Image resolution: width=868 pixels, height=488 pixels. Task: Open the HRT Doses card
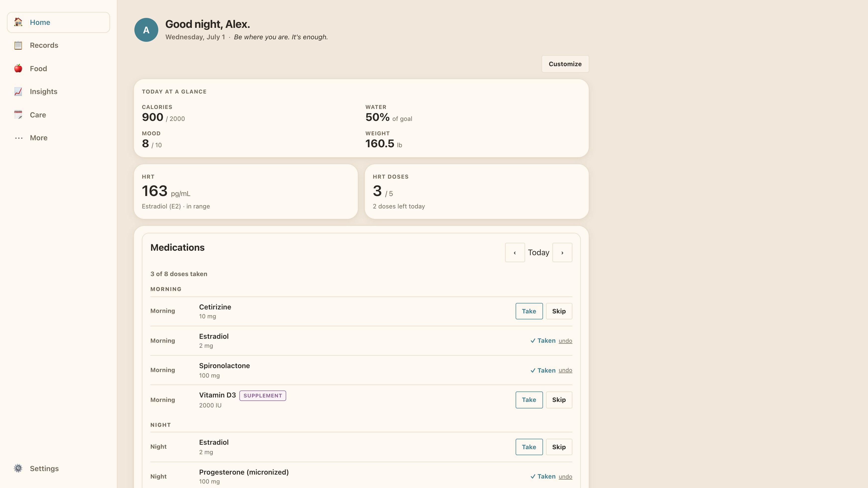coord(477,192)
